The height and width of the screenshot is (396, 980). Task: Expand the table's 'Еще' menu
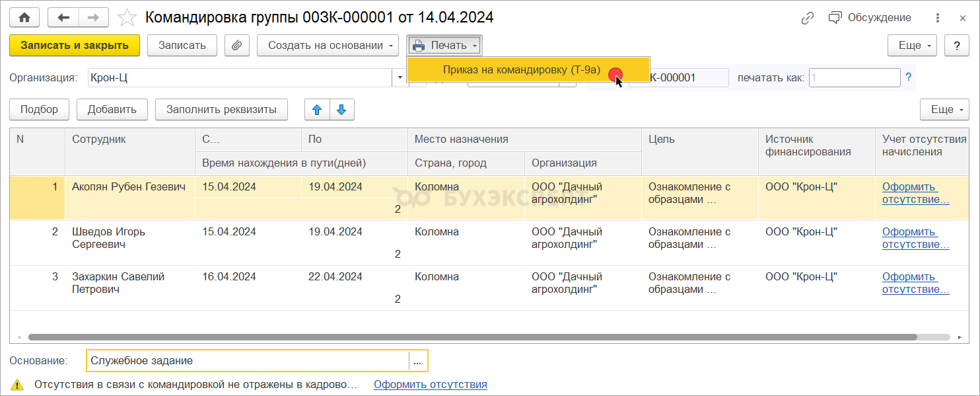944,110
